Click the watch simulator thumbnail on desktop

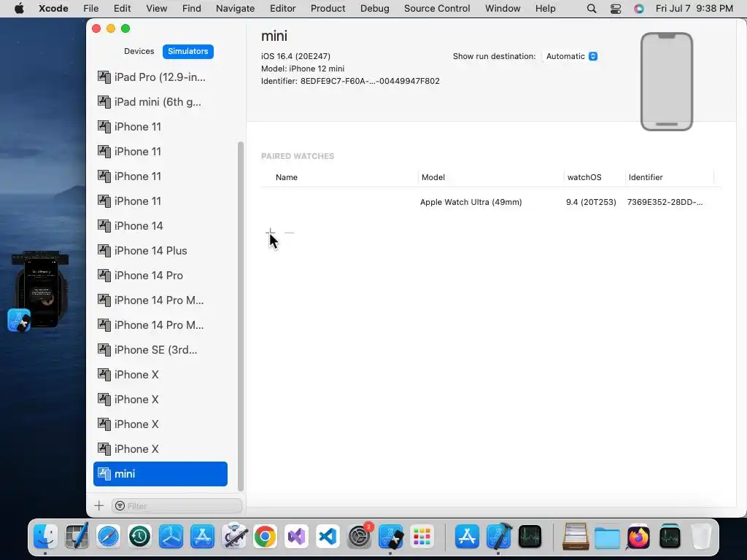(x=40, y=289)
